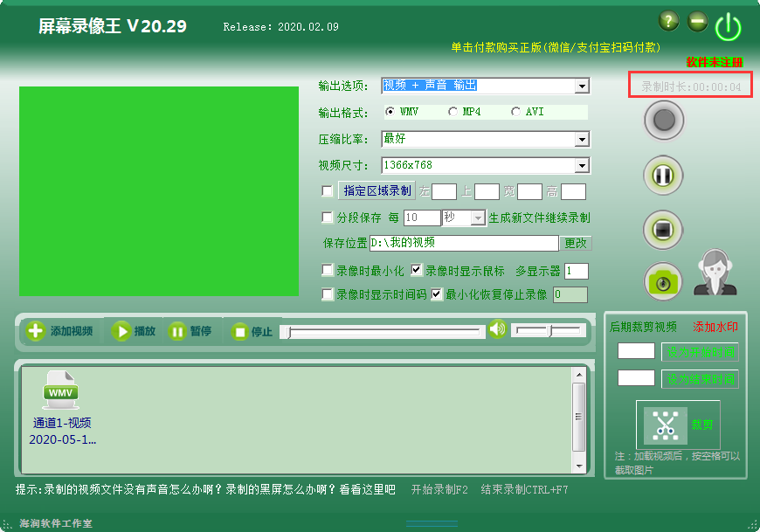Uncheck 录像时显示鼠标 option
The height and width of the screenshot is (532, 760).
(x=417, y=270)
